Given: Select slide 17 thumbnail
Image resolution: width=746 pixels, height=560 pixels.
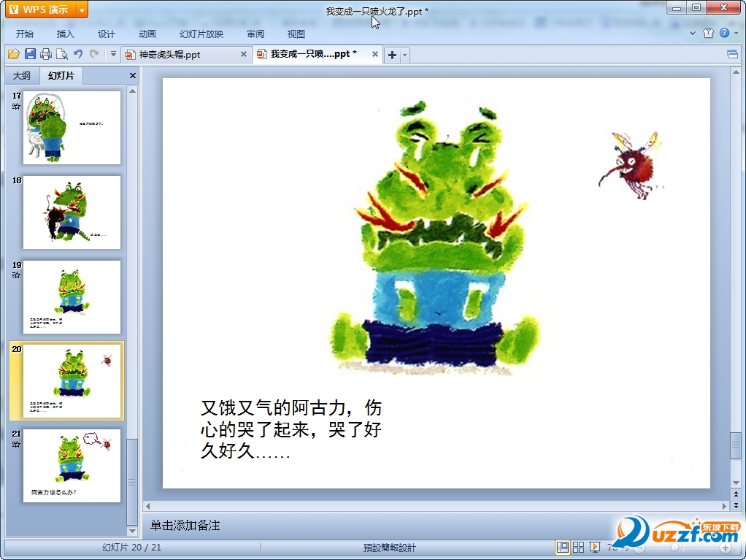Looking at the screenshot, I should (72, 128).
